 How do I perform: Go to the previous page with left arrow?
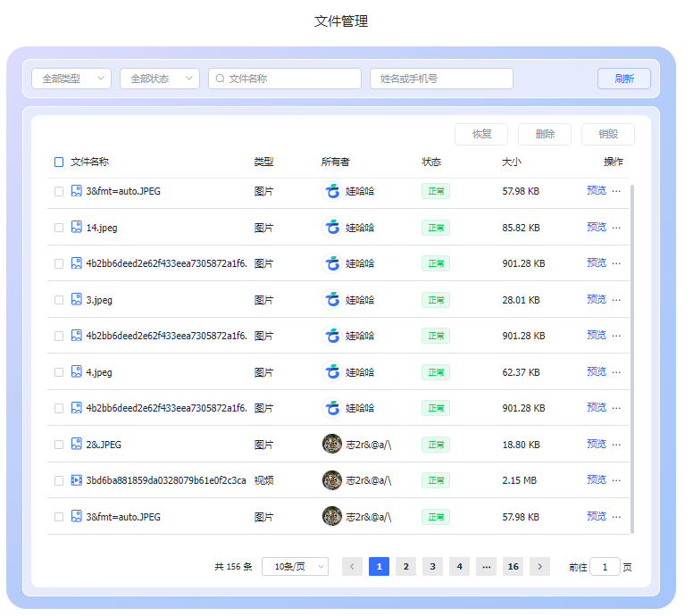(x=352, y=567)
